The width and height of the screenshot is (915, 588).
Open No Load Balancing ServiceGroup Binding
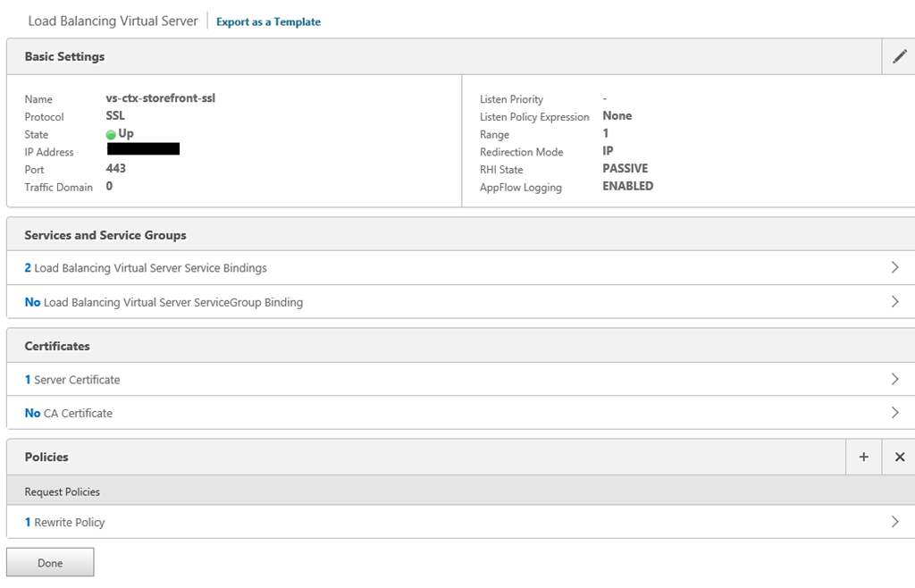pyautogui.click(x=164, y=302)
